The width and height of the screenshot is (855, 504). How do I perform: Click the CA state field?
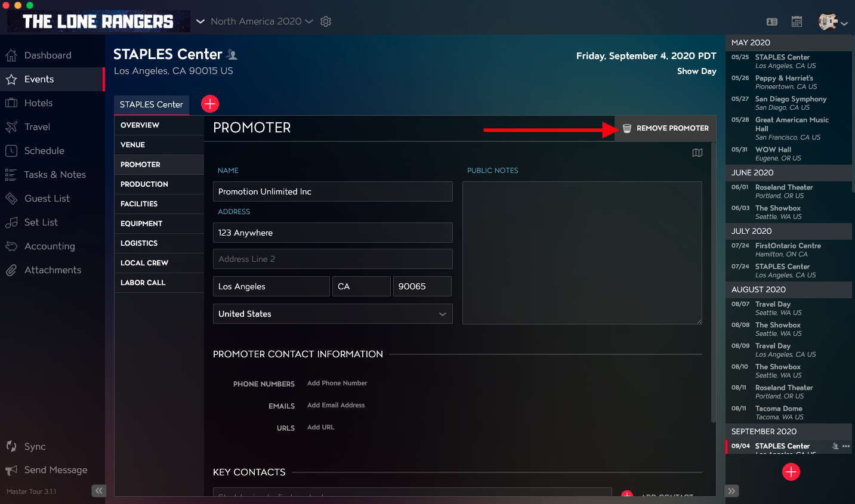[x=362, y=286]
